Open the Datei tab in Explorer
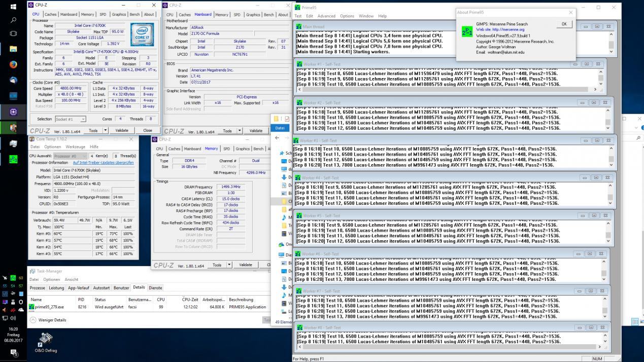The image size is (644, 362). (280, 128)
